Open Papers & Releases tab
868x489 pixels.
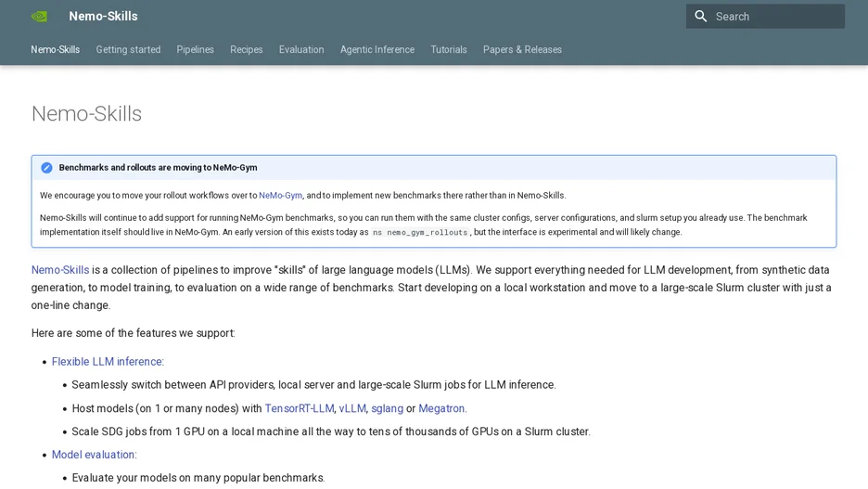coord(523,49)
